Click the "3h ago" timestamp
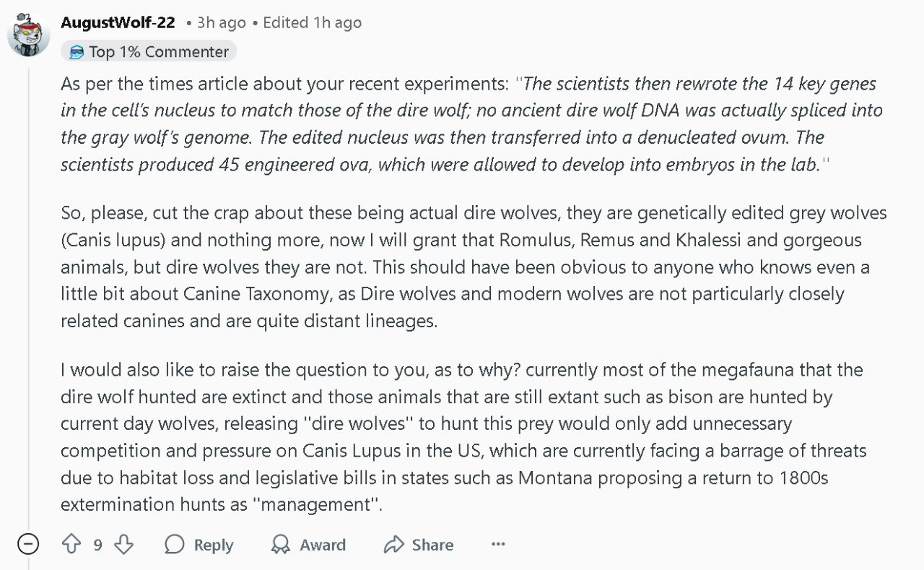 click(x=222, y=22)
